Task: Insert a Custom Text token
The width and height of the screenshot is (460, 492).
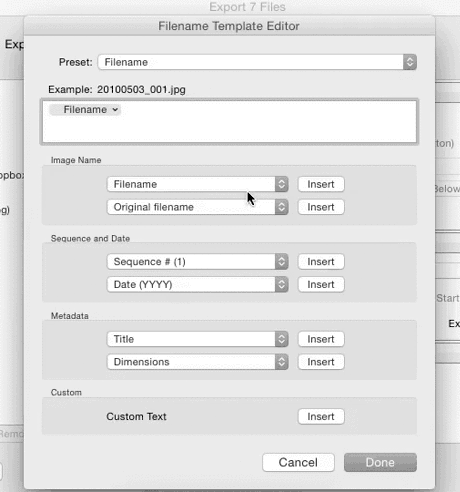Action: point(321,416)
